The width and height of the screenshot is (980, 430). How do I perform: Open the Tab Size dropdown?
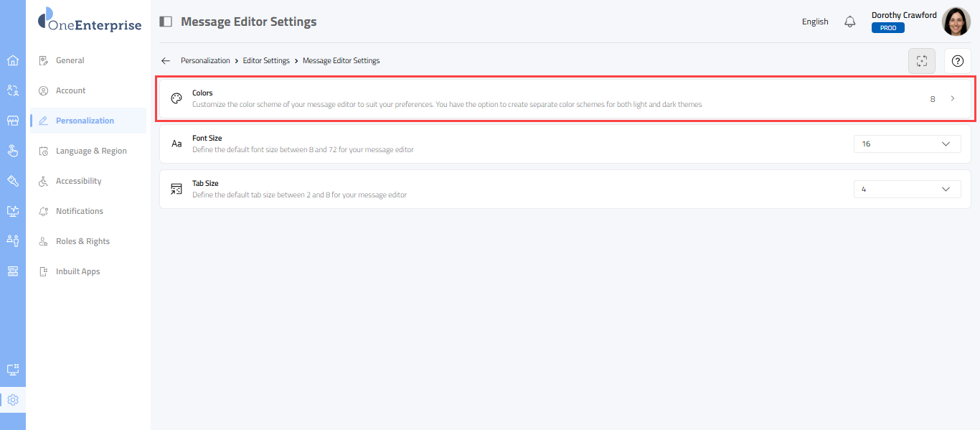click(x=907, y=190)
